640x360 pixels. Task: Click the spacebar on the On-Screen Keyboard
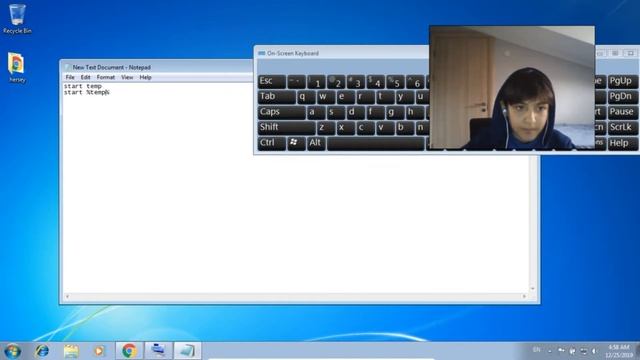[x=376, y=143]
